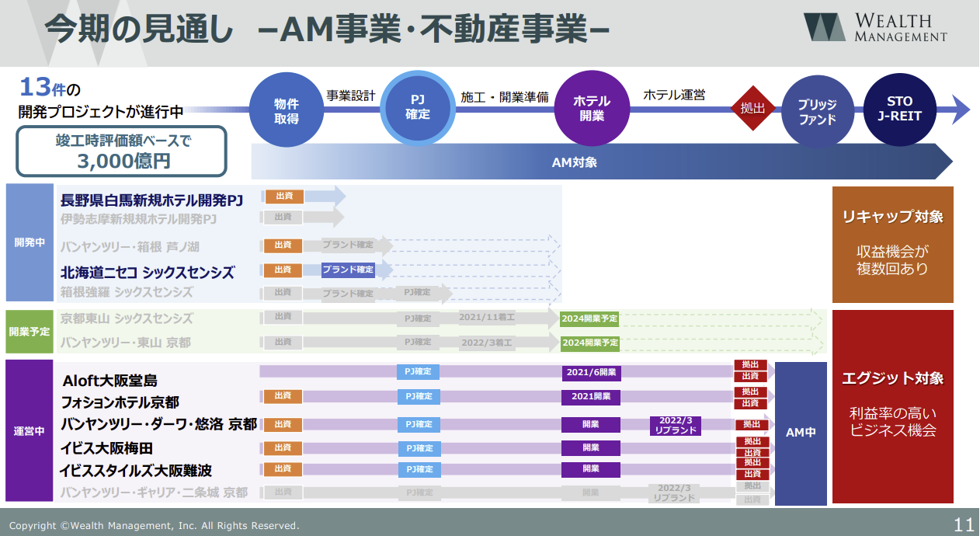Screen dimensions: 980x536
Task: Click the 出資 badge in 北海道ニセコ row
Action: click(x=283, y=270)
